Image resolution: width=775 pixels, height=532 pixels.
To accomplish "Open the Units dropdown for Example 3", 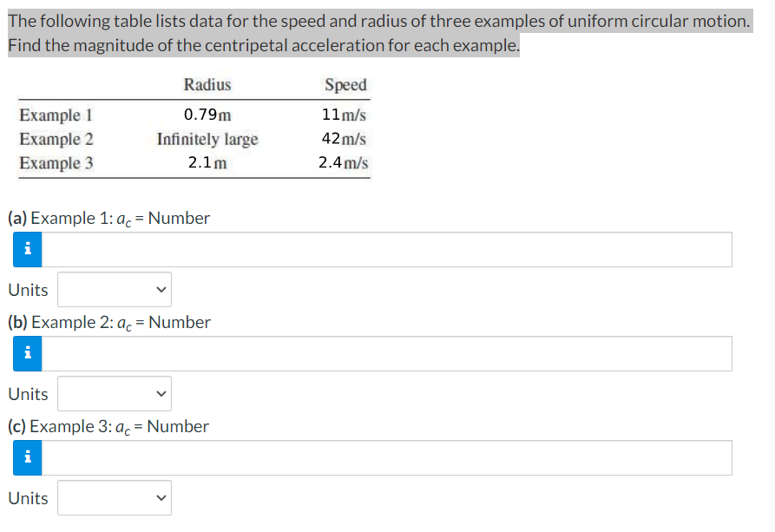I will click(x=114, y=497).
